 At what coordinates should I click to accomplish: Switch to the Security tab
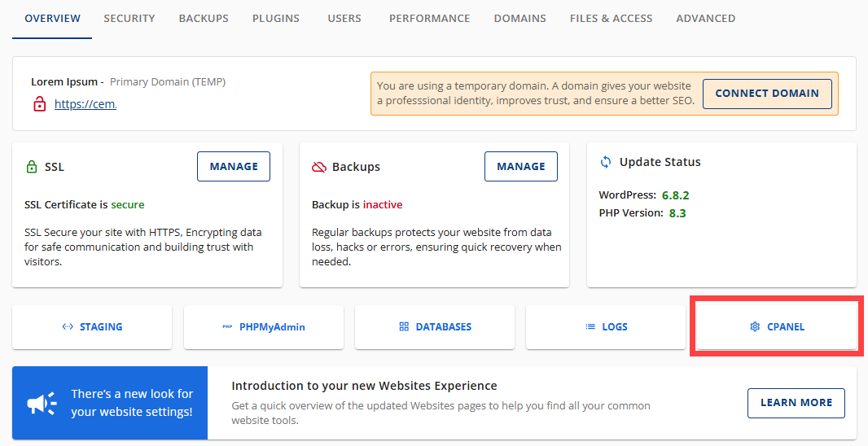click(129, 19)
